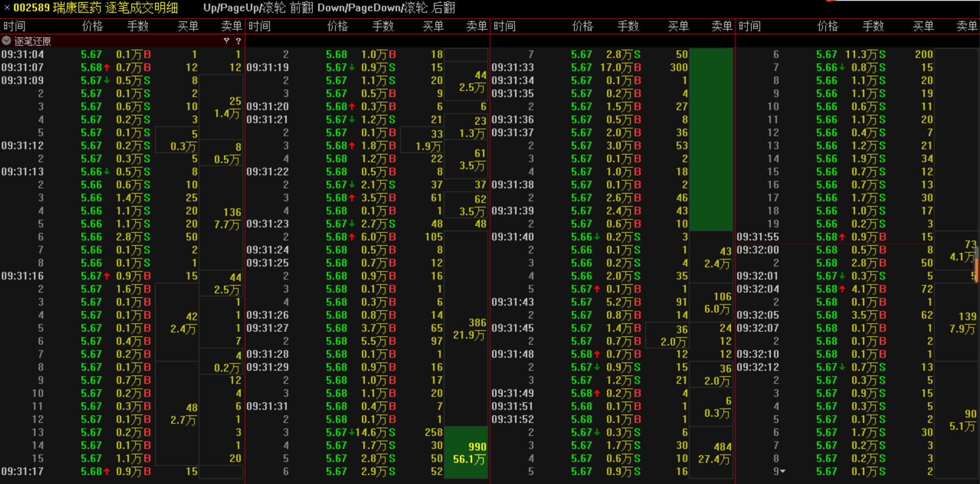Click green highlighted 990 sell order block
The height and width of the screenshot is (484, 980).
coord(466,453)
